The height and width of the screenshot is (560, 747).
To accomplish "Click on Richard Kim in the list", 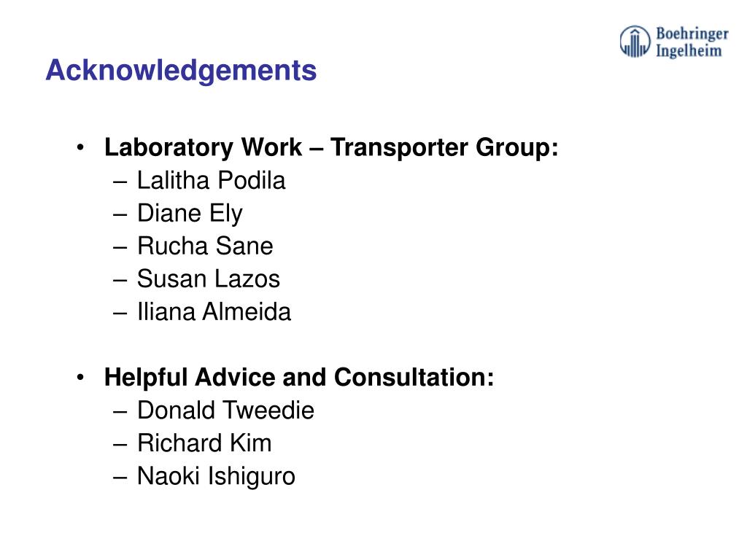I will click(x=204, y=443).
